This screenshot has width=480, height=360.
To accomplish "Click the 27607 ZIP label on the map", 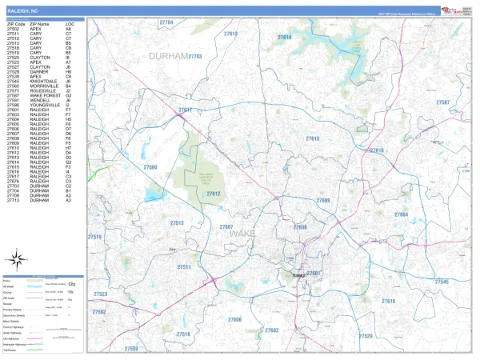I will click(226, 227).
